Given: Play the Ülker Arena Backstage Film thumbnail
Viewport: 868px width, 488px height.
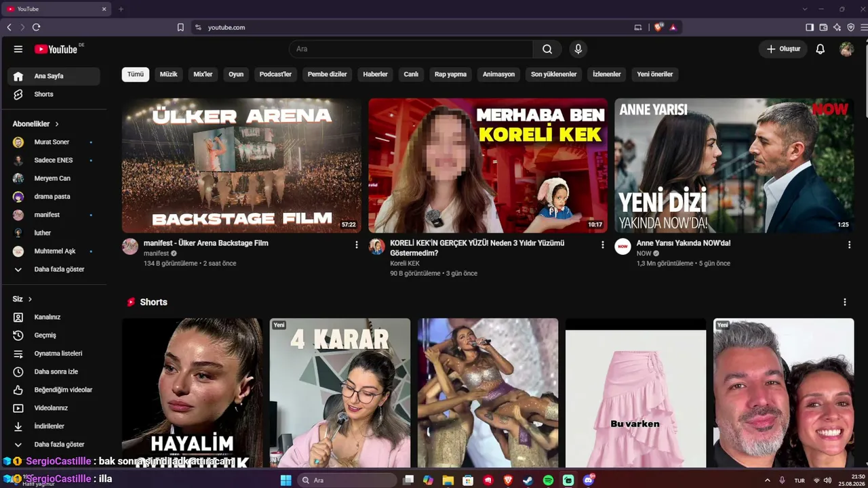Looking at the screenshot, I should (x=241, y=165).
